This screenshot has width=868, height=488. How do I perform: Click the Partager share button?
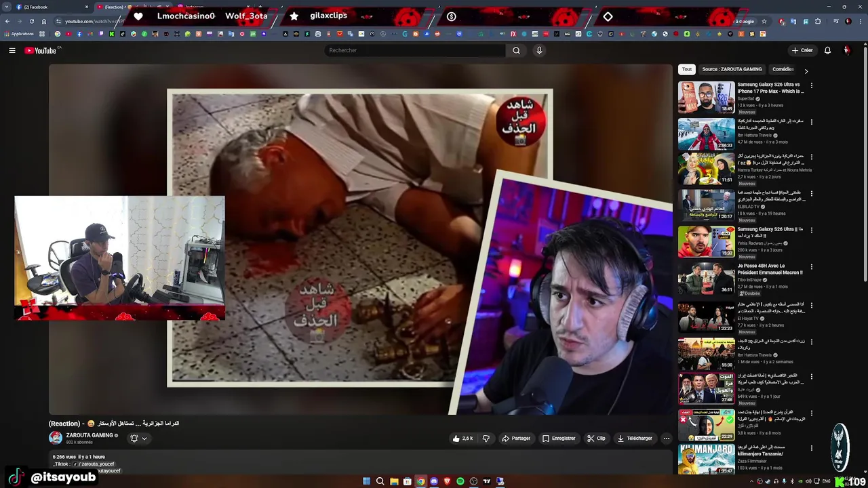[x=516, y=439]
